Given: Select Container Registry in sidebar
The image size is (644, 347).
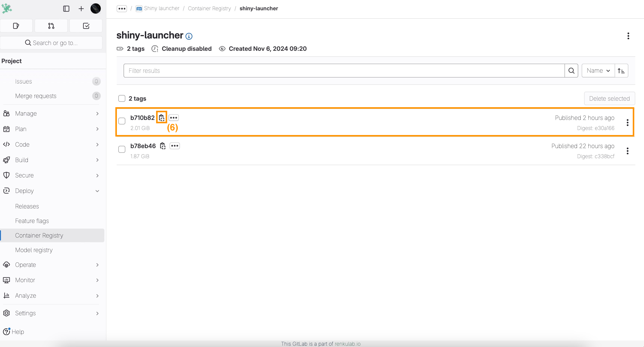Looking at the screenshot, I should point(52,235).
